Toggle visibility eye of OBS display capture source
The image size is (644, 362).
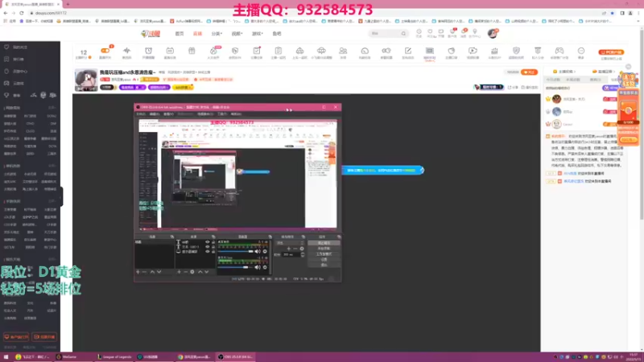point(208,251)
